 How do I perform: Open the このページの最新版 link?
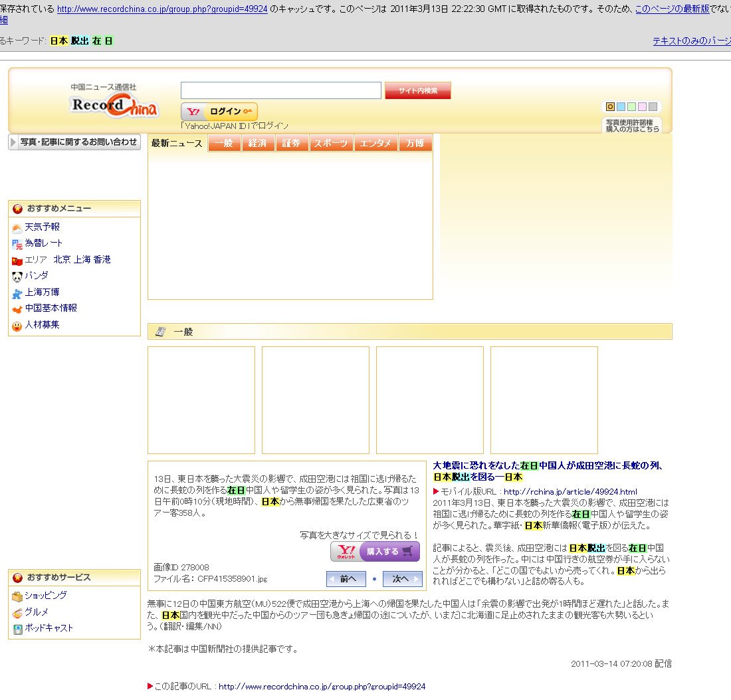673,9
